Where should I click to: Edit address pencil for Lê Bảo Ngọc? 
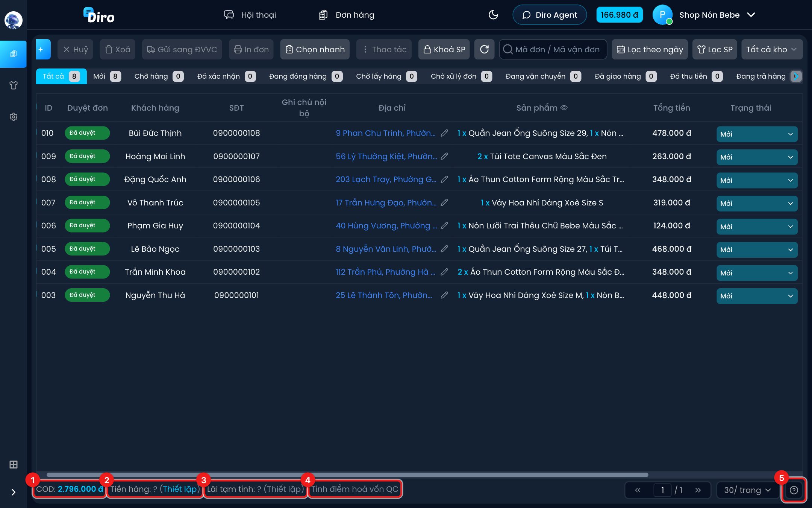[x=444, y=249]
